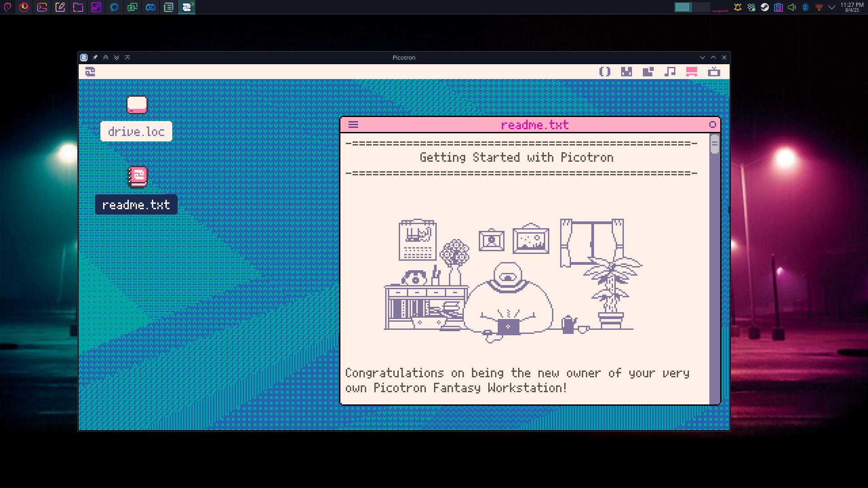The height and width of the screenshot is (488, 868).
Task: Toggle Bluetooth from the system tray
Action: [x=806, y=7]
